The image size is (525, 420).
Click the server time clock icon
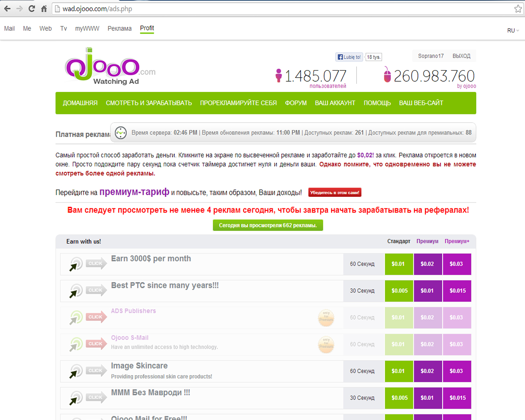(x=121, y=133)
